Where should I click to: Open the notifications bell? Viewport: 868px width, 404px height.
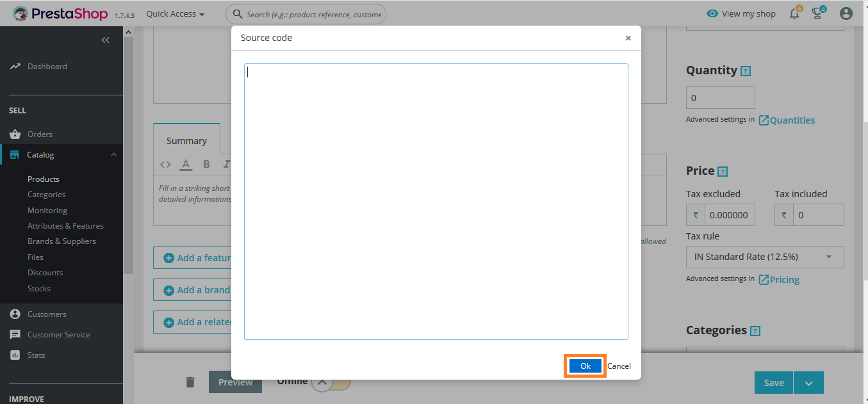[x=794, y=13]
